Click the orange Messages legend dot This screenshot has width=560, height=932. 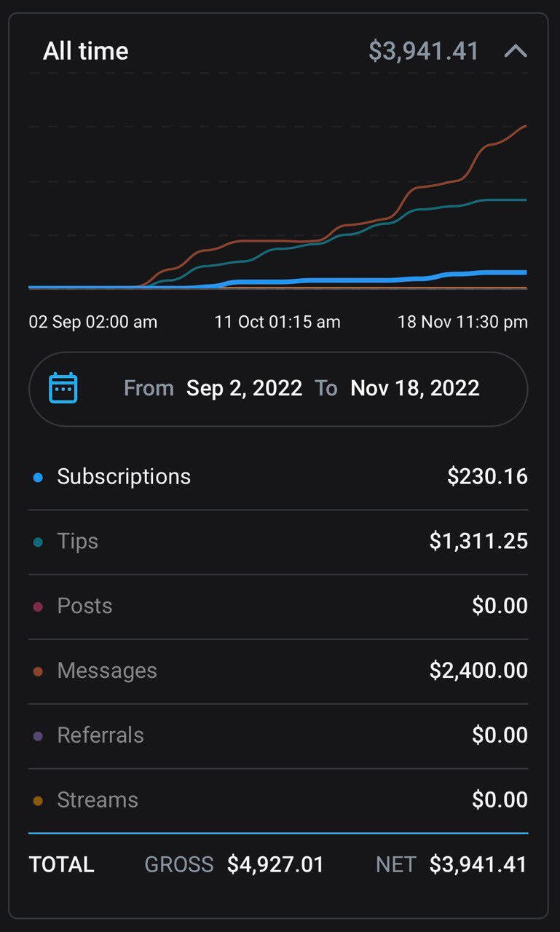[x=38, y=671]
